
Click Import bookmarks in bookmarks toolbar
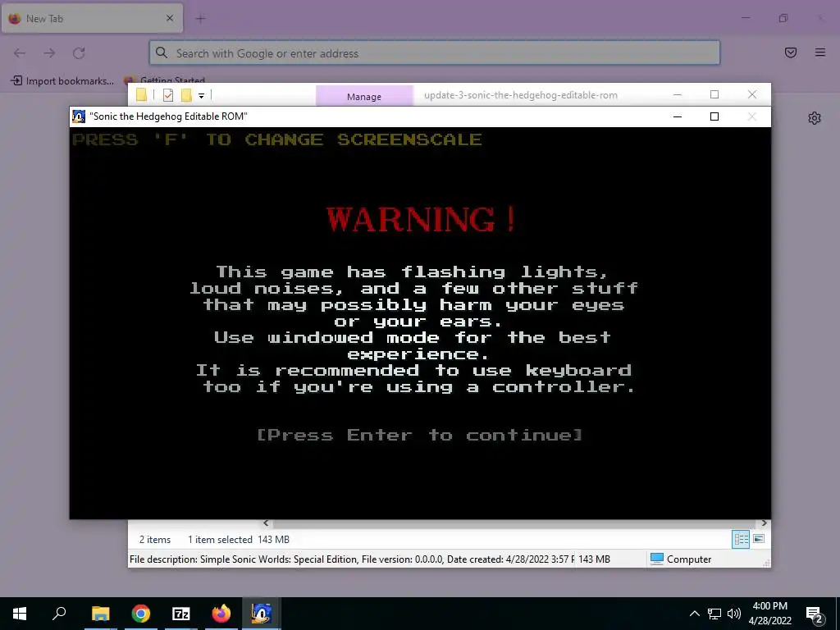click(x=62, y=81)
